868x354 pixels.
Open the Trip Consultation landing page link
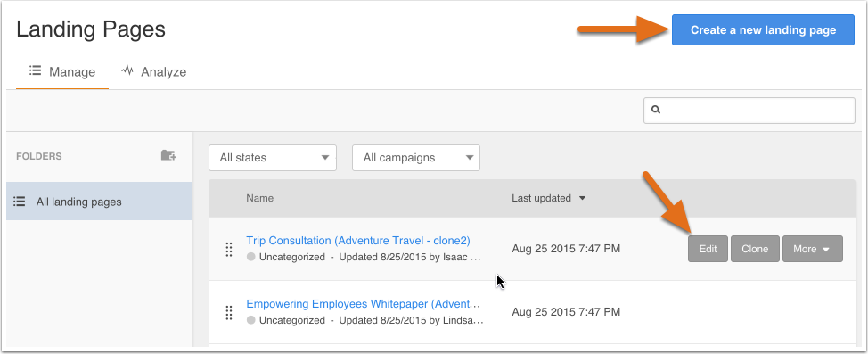click(358, 241)
